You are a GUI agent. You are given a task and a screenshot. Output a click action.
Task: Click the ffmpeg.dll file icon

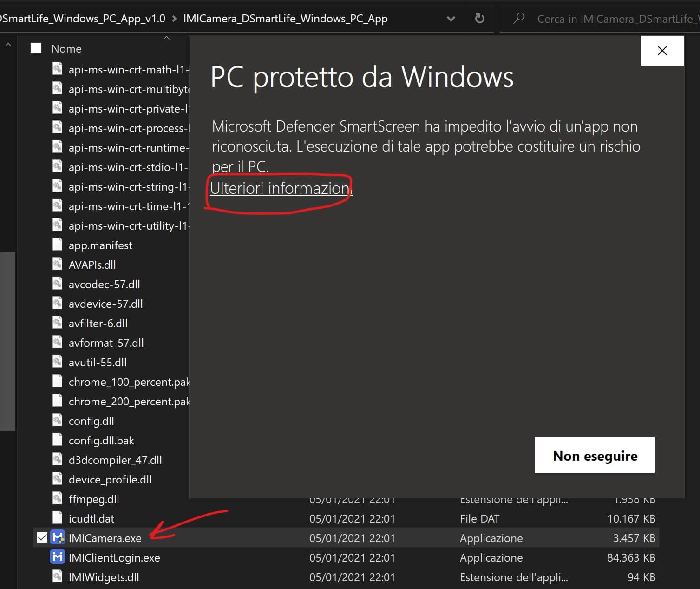57,499
